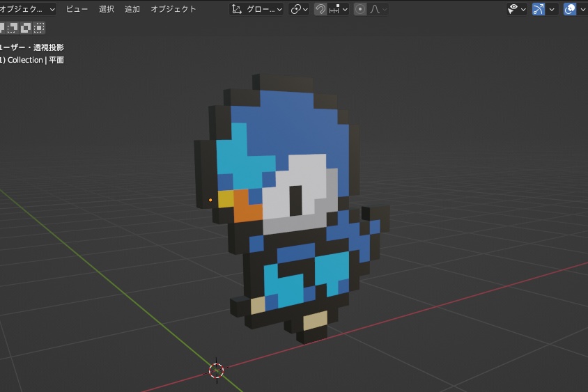
Task: Toggle the show overlays button
Action: click(x=570, y=9)
